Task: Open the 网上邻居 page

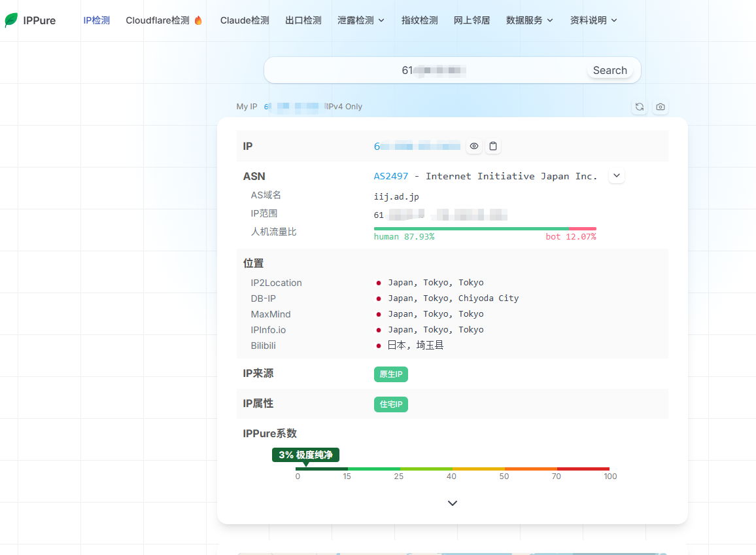Action: point(472,20)
